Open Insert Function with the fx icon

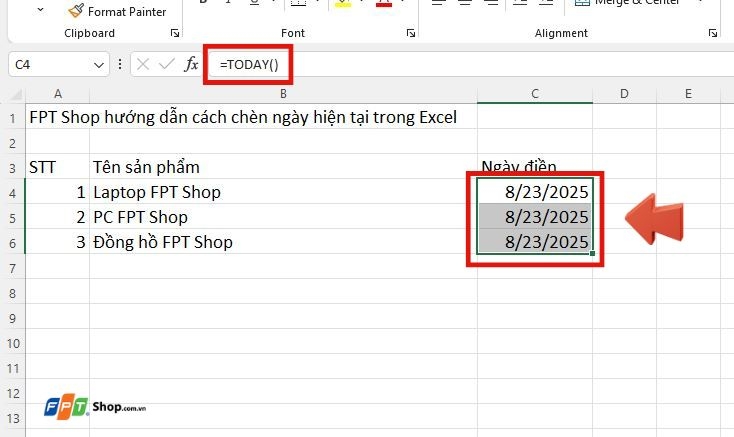point(191,64)
